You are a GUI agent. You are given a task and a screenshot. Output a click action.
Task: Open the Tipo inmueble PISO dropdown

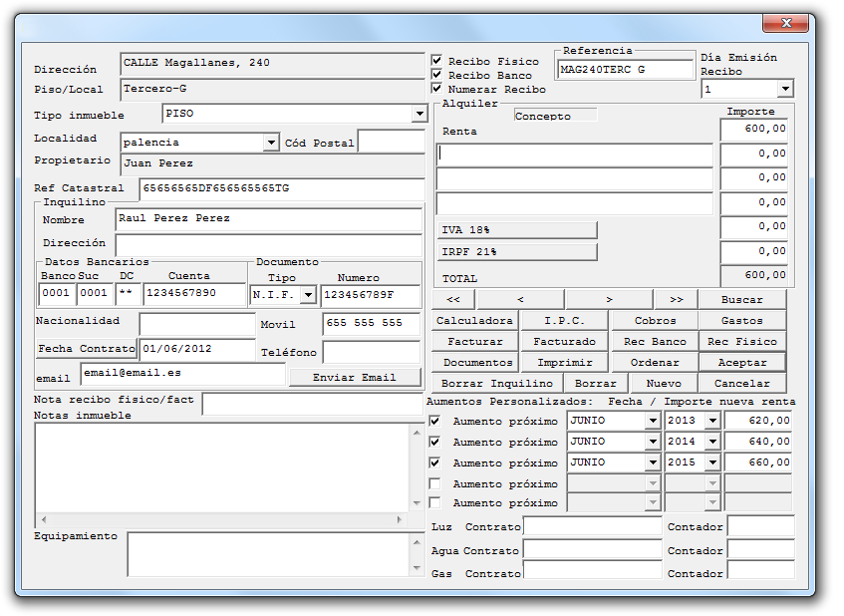click(420, 114)
